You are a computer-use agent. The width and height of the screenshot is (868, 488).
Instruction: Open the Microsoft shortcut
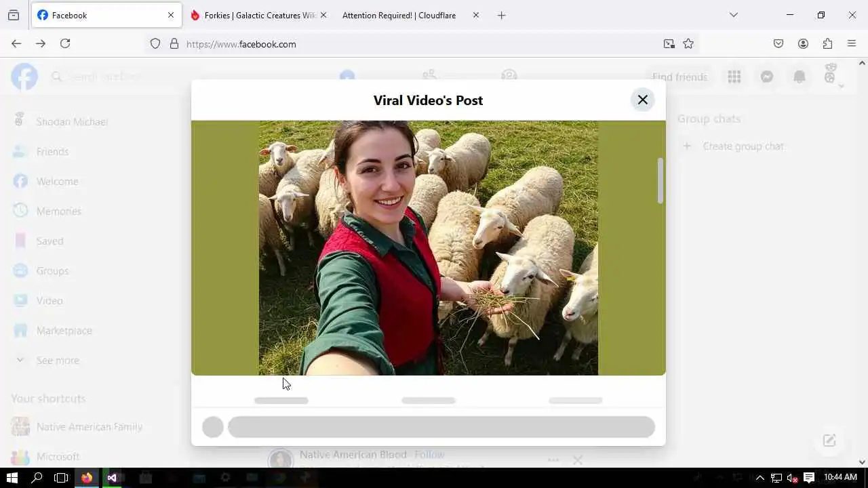(58, 457)
